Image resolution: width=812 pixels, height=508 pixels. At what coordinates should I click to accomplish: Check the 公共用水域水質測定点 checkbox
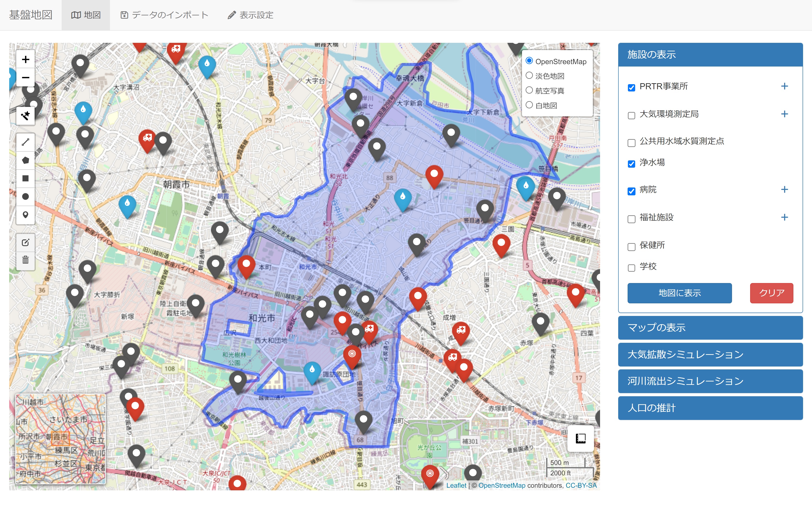pyautogui.click(x=631, y=143)
